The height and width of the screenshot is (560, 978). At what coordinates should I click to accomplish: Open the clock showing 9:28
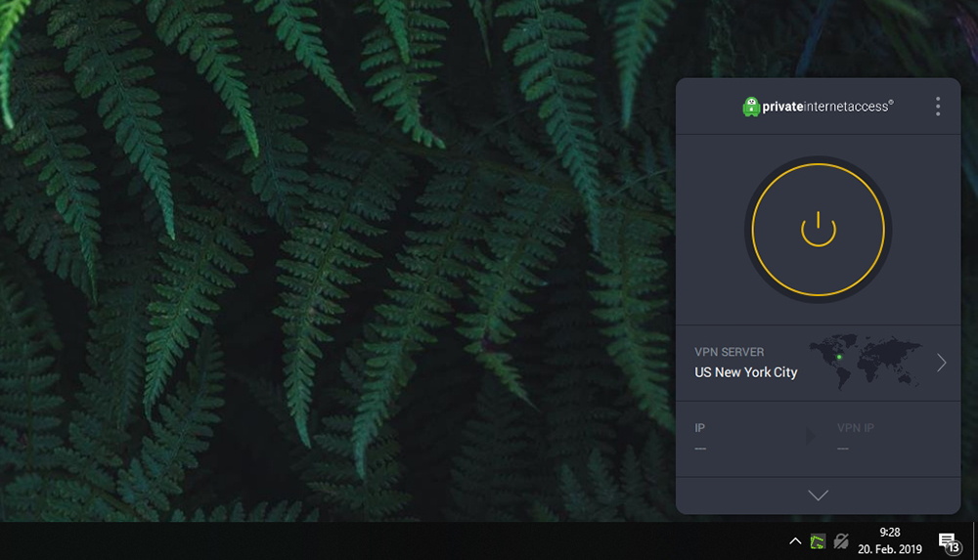[889, 540]
